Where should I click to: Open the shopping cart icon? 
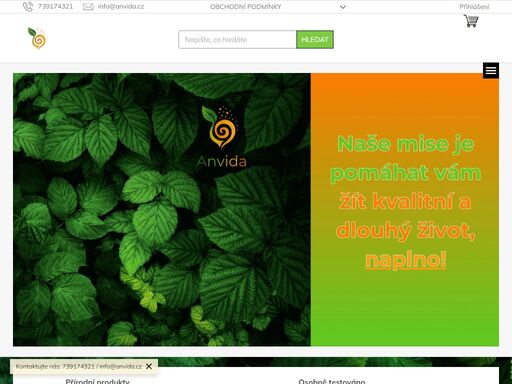coord(471,21)
